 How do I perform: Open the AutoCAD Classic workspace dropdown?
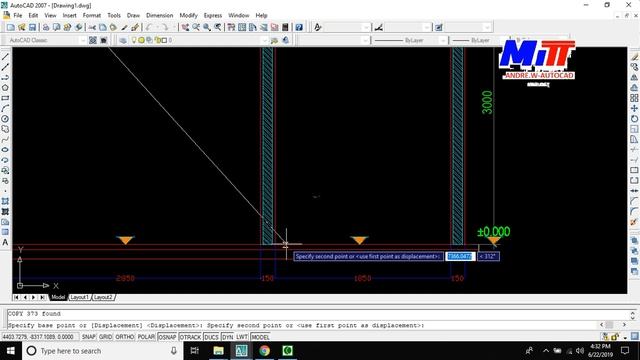(83, 40)
